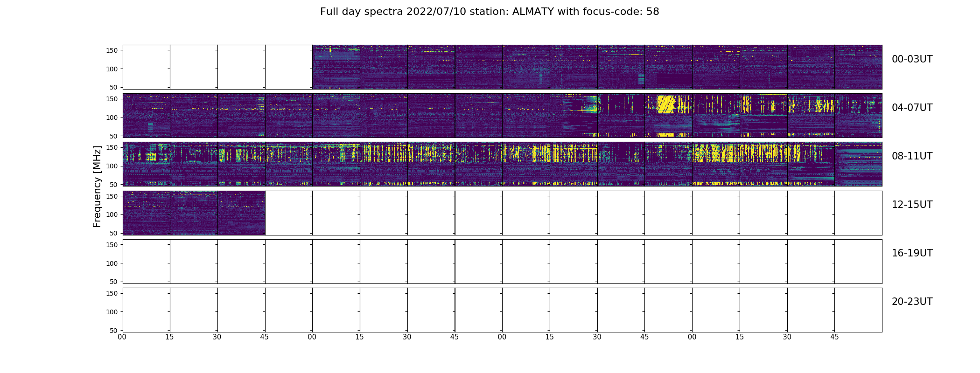Image resolution: width=980 pixels, height=373 pixels.
Task: Click the leftmost "00" time-axis tick label
Action: (122, 337)
